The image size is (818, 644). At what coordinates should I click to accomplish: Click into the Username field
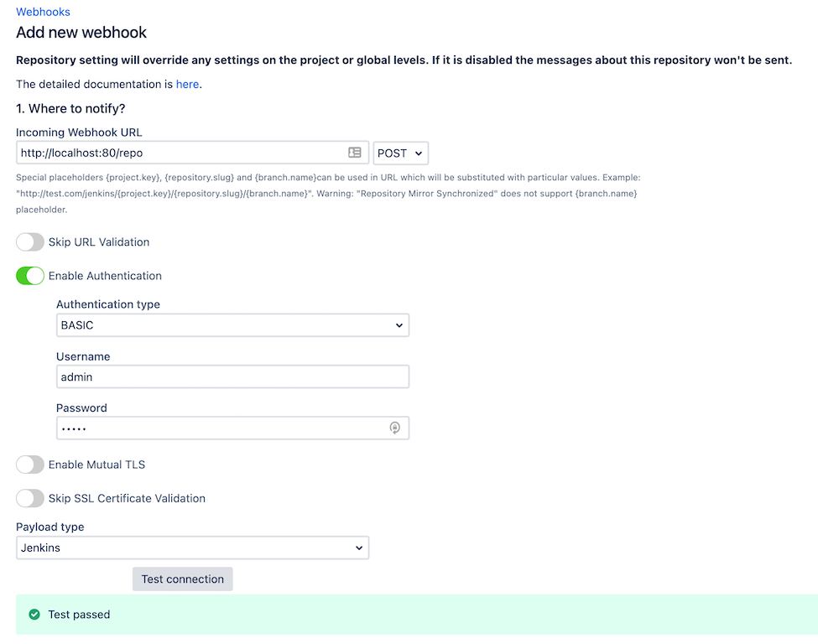coord(232,377)
